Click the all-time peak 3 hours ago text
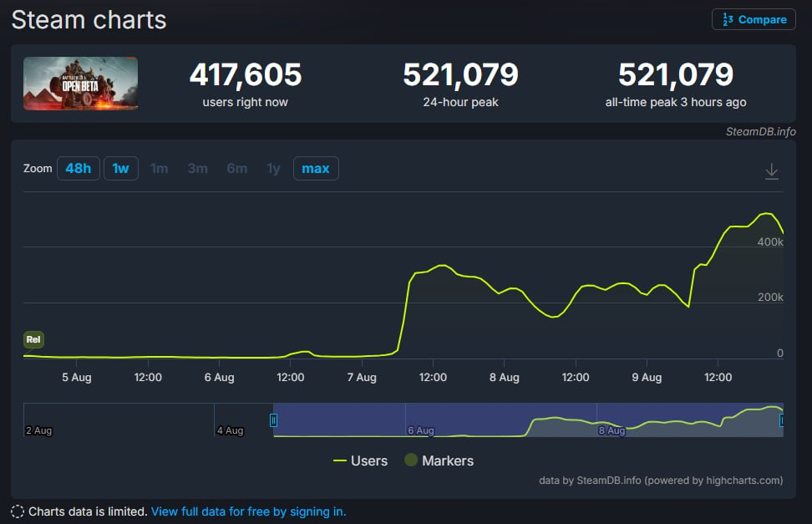812x524 pixels. pyautogui.click(x=676, y=102)
